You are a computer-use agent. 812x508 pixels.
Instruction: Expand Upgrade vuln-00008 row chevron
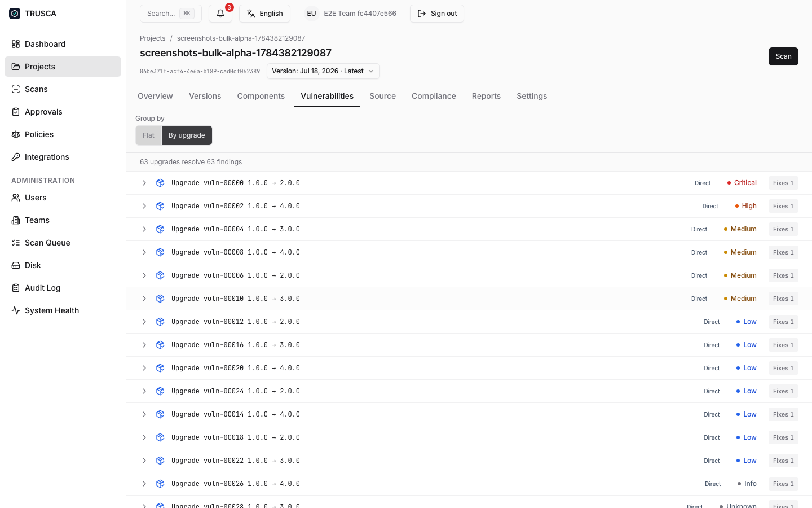coord(144,252)
